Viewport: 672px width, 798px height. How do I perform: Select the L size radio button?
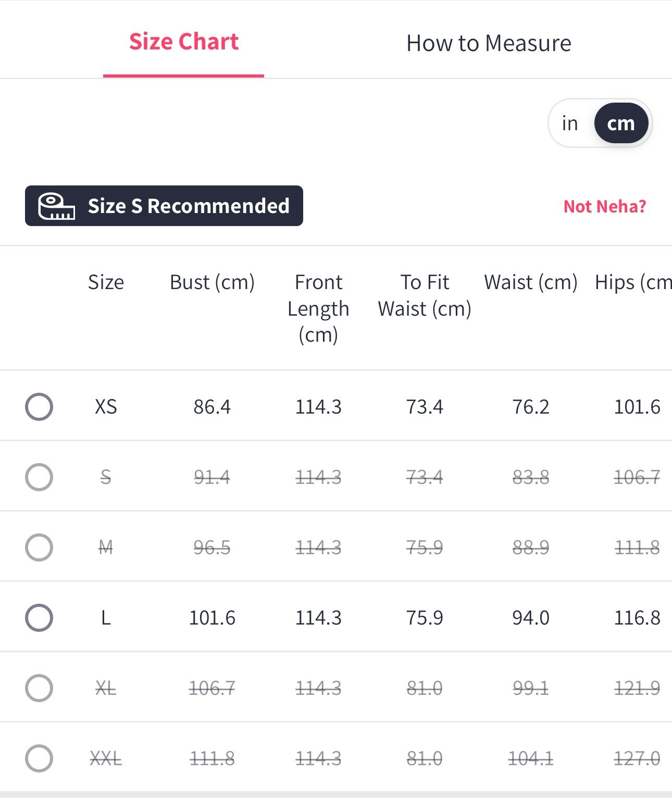(39, 618)
